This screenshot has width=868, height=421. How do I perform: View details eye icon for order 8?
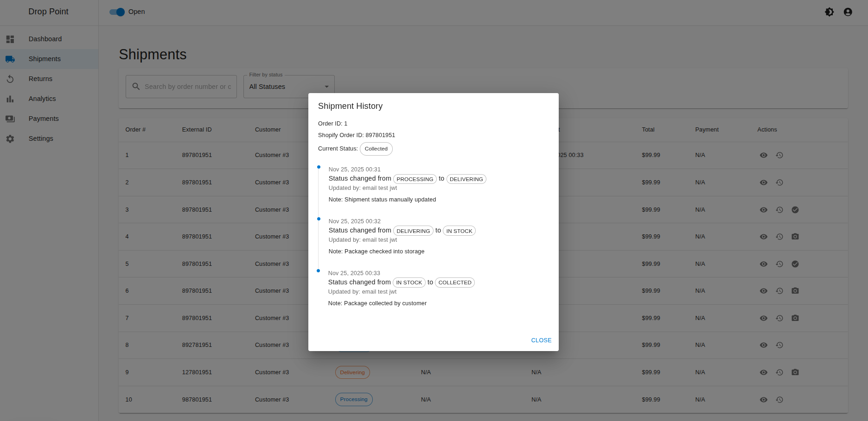pos(764,345)
